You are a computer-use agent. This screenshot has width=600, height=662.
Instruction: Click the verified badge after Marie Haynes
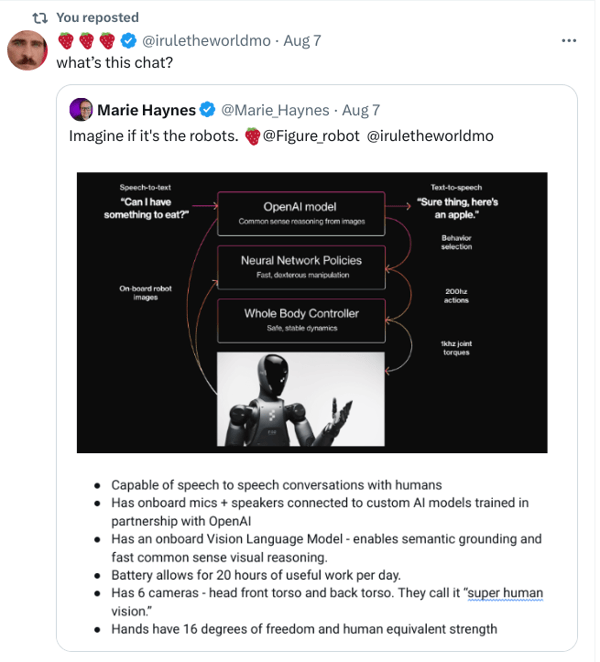[x=207, y=109]
